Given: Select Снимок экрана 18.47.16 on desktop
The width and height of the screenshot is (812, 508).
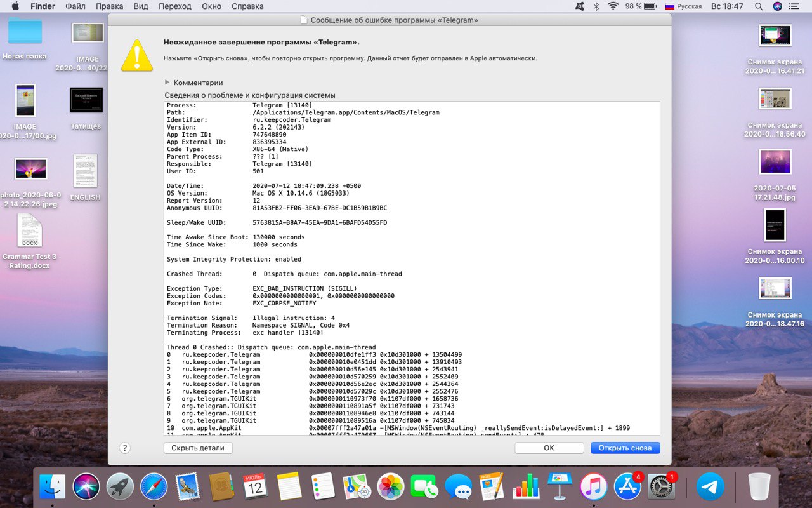Looking at the screenshot, I should (775, 302).
